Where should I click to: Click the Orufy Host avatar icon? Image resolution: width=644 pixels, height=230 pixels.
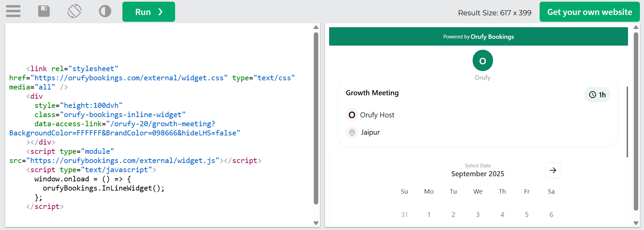click(352, 115)
